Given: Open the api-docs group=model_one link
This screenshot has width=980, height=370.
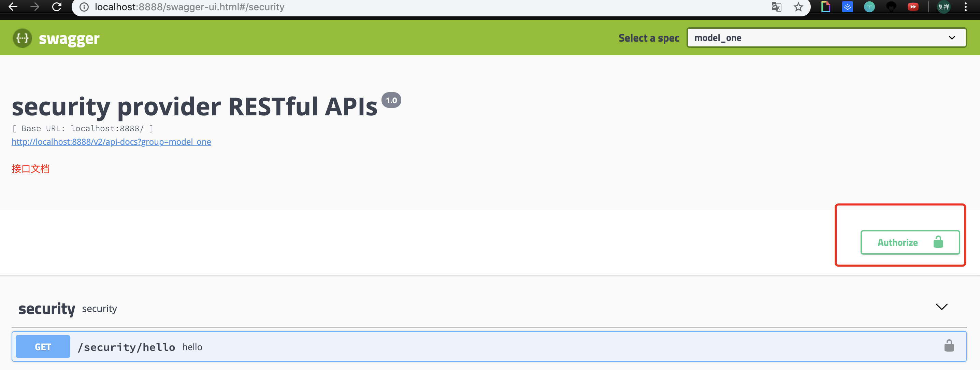Looking at the screenshot, I should click(x=111, y=141).
